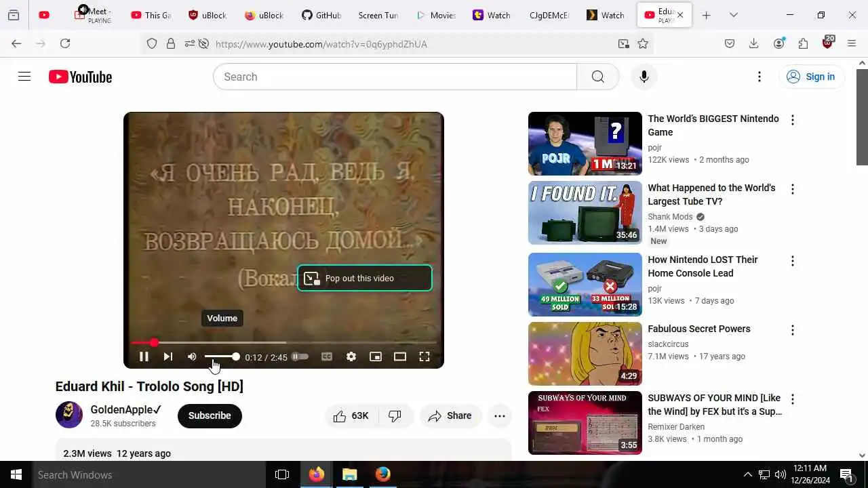Enter full screen mode
Screen dimensions: 868x488
tap(425, 357)
